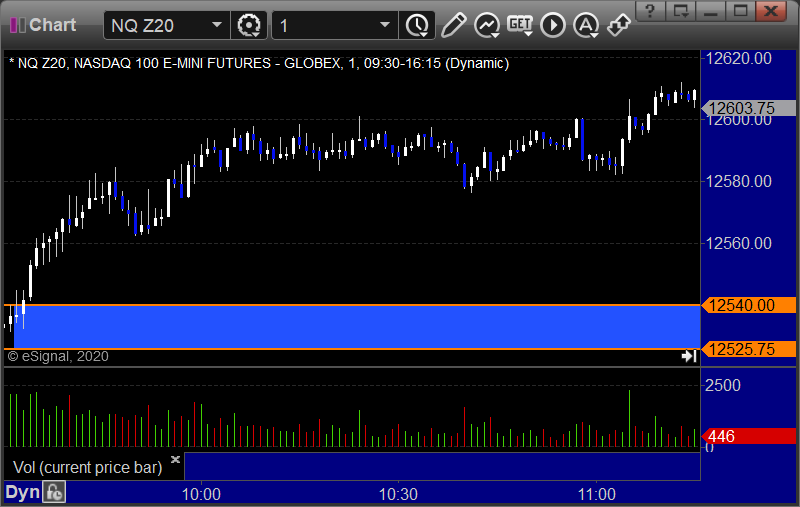Maximize the chart window

point(741,11)
